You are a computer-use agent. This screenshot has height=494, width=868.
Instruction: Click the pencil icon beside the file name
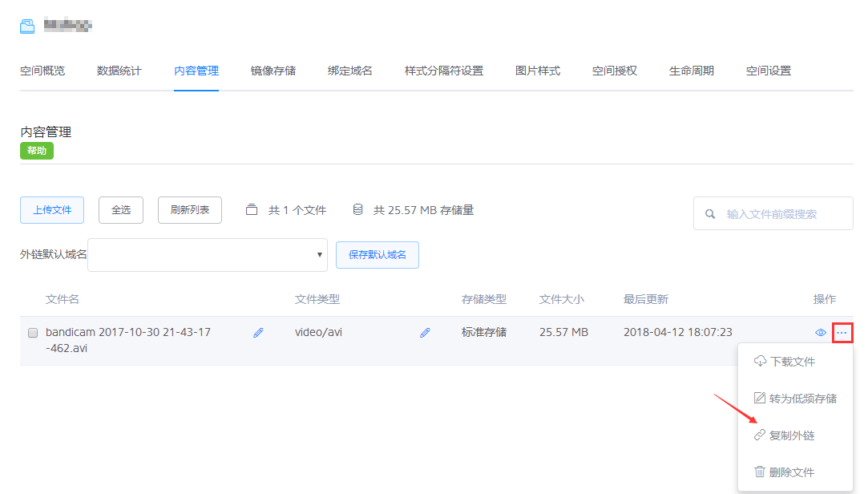(x=258, y=333)
